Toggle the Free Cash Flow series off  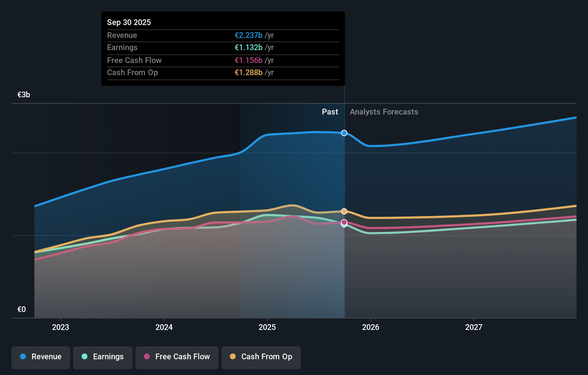click(177, 357)
